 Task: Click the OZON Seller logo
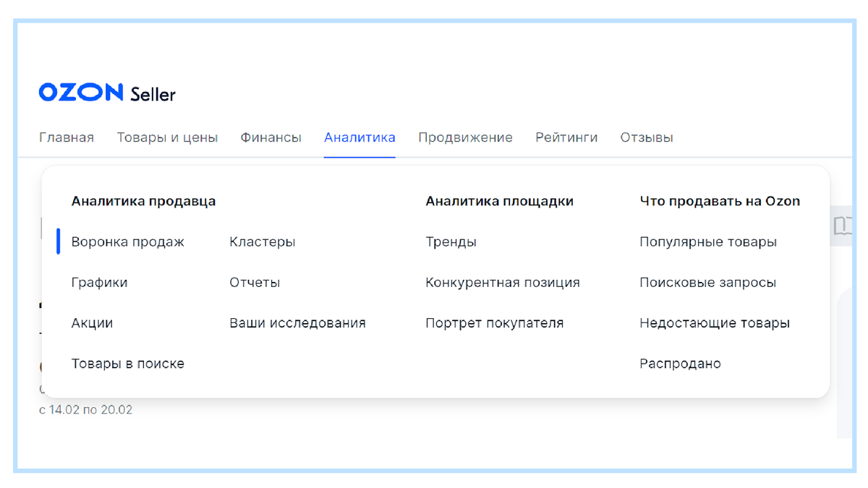point(107,93)
